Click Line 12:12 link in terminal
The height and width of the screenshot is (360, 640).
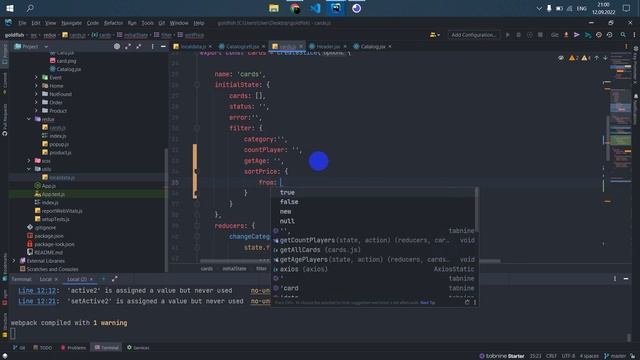[37, 291]
